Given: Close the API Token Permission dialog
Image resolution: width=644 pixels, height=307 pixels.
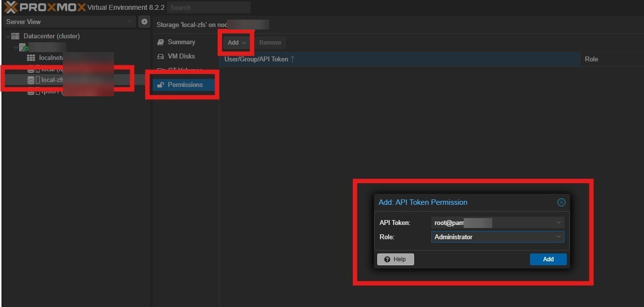Looking at the screenshot, I should [561, 202].
